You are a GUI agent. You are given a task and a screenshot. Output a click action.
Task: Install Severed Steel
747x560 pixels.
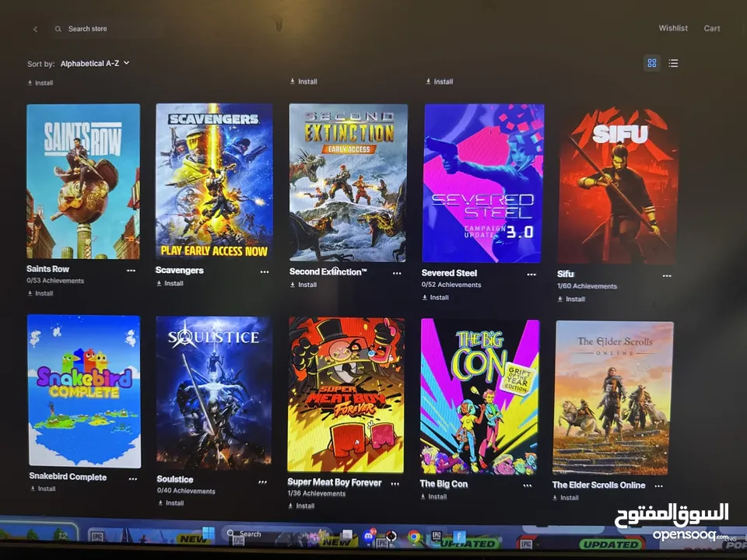click(436, 298)
